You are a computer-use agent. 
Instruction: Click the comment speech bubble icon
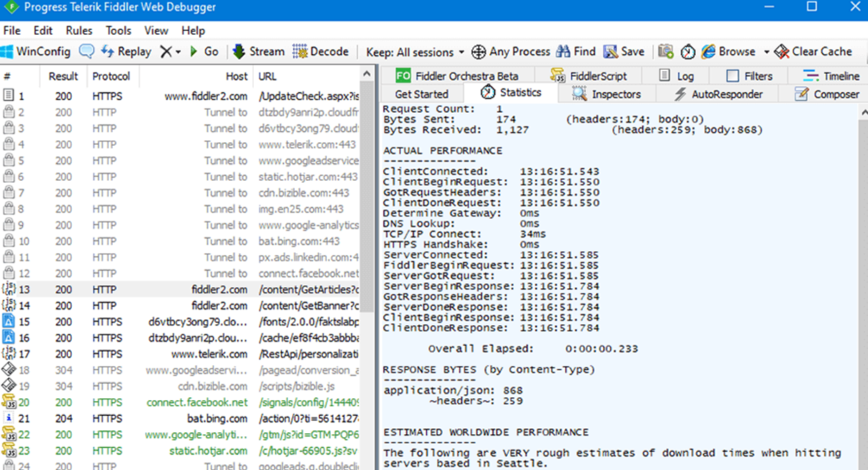click(86, 51)
